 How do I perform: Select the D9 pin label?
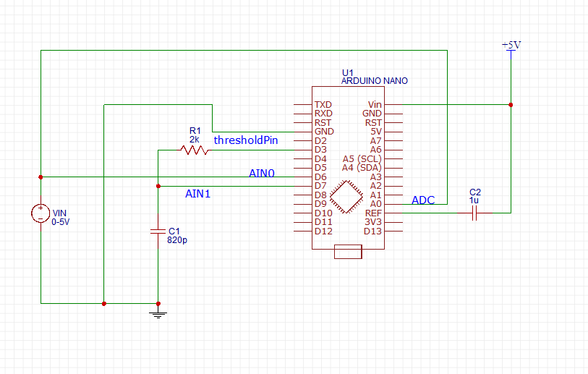320,204
